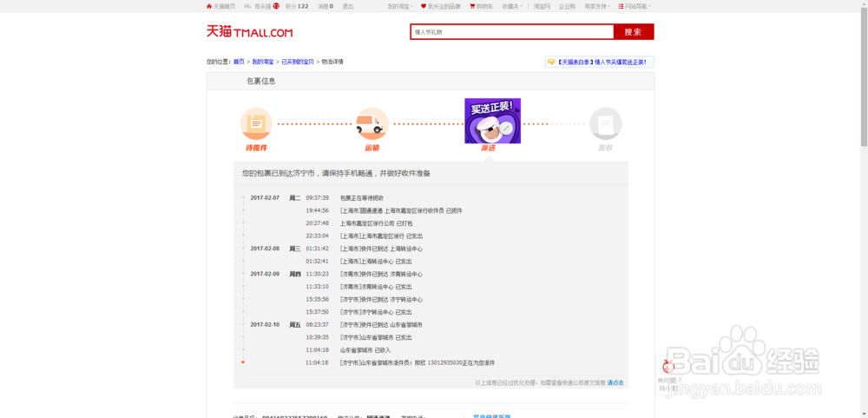Screen dimensions: 868x418
Task: Click 退出 to log out
Action: point(348,7)
